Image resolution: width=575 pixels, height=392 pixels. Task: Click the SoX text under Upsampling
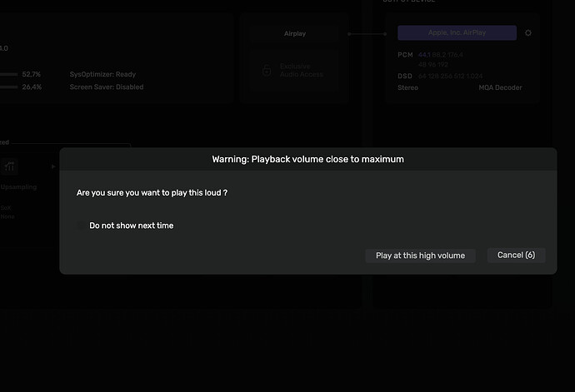pos(6,208)
